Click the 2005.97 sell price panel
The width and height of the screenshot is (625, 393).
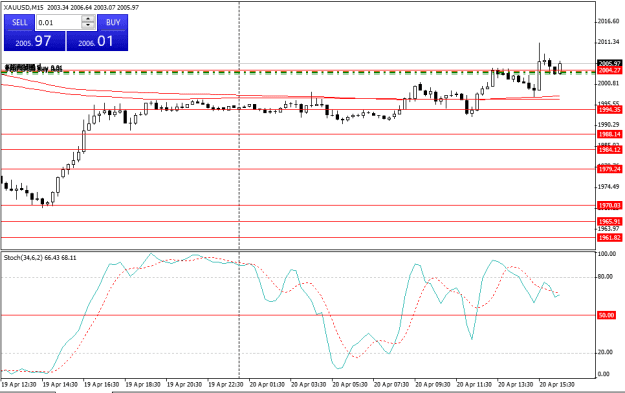(x=34, y=41)
